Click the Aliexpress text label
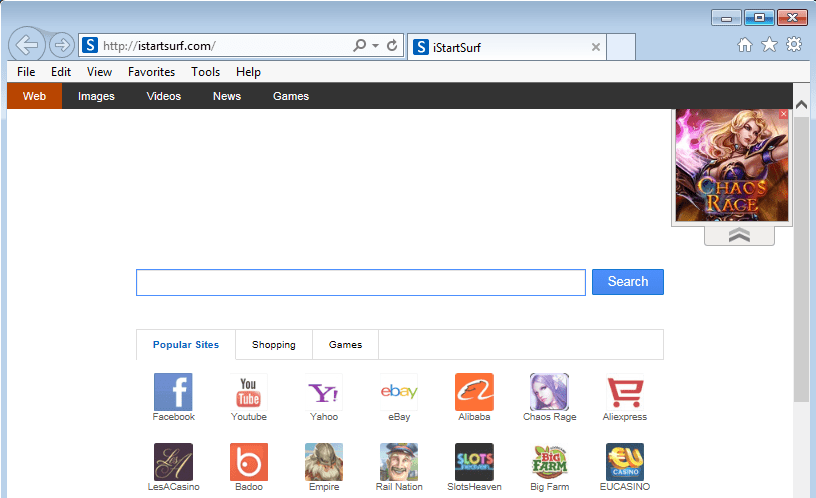Screen dimensions: 816x498 (x=624, y=417)
